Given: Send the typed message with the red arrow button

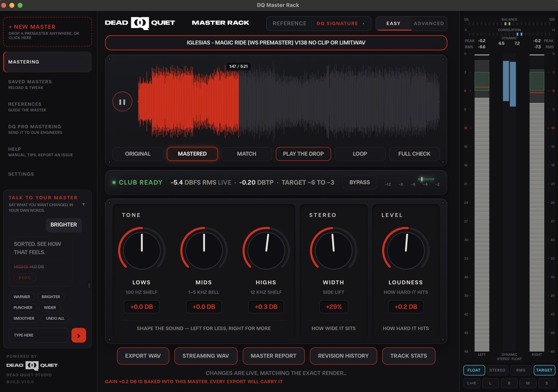Looking at the screenshot, I should (x=79, y=336).
